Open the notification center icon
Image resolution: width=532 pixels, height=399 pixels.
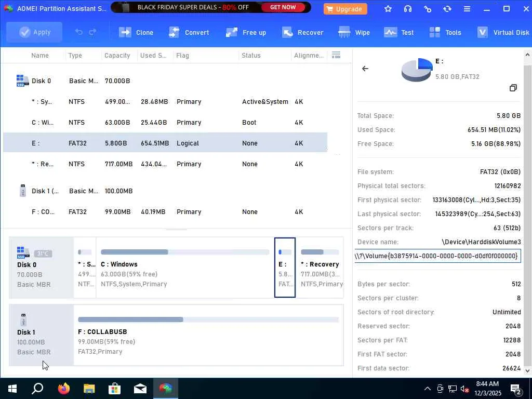click(x=516, y=389)
